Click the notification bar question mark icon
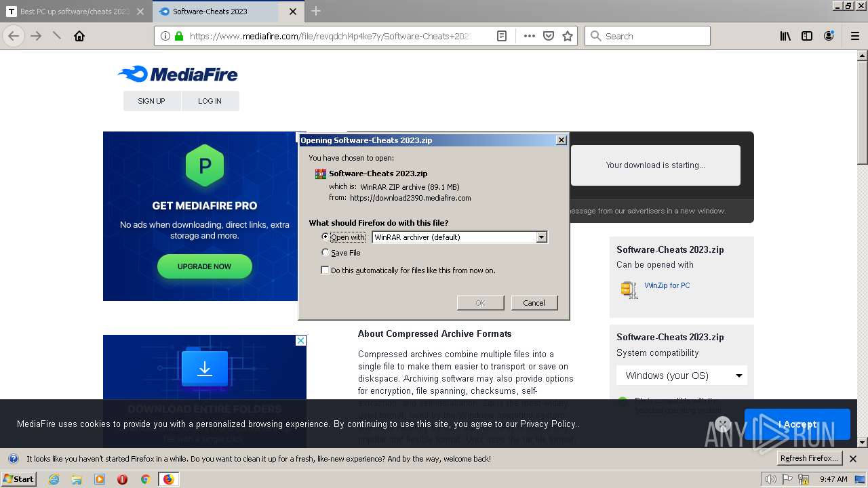 click(x=13, y=459)
